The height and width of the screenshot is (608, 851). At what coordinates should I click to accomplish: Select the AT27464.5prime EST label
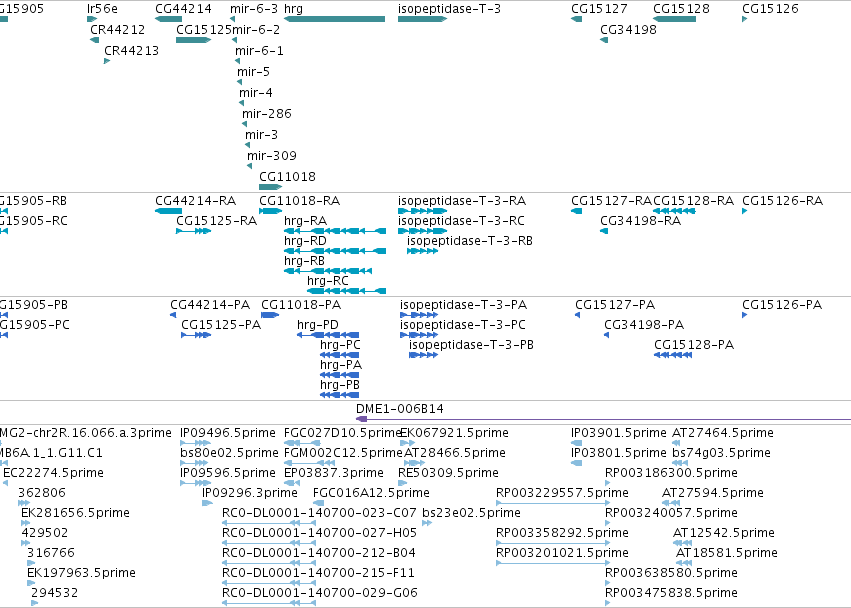[x=723, y=433]
